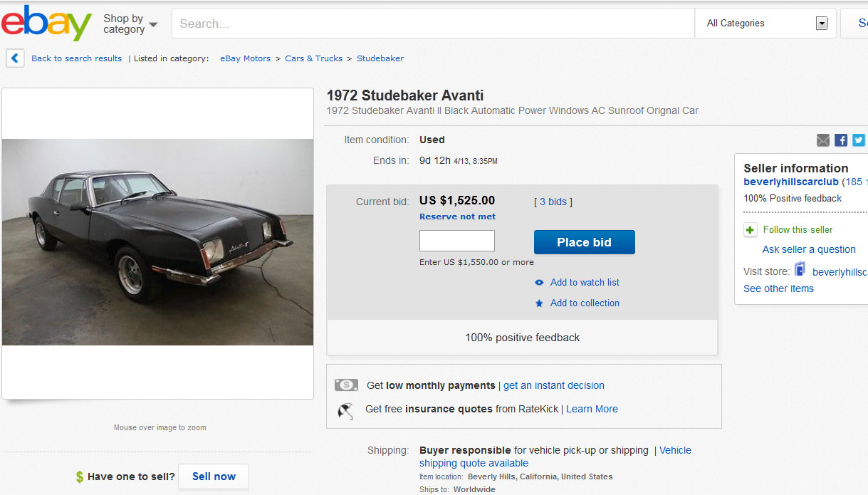Click Ask seller a question link

click(x=809, y=249)
